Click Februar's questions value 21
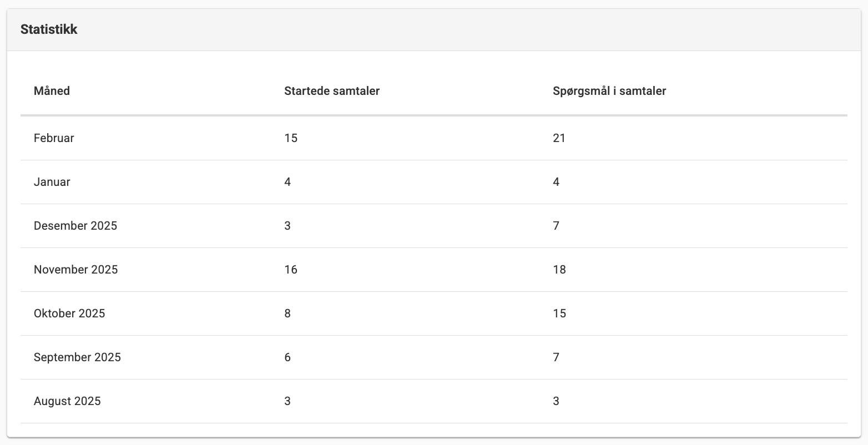 tap(559, 138)
